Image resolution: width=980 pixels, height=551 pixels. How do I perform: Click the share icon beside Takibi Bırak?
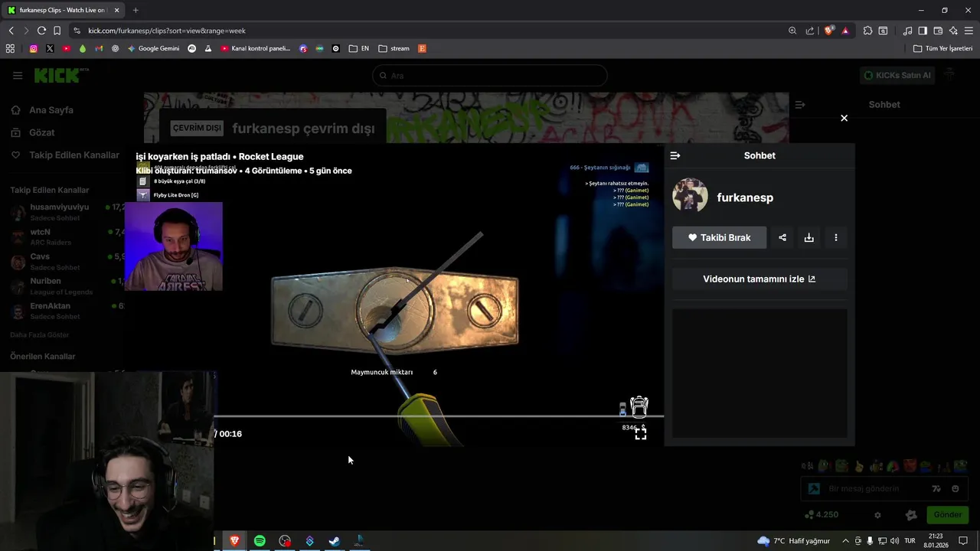pyautogui.click(x=782, y=237)
